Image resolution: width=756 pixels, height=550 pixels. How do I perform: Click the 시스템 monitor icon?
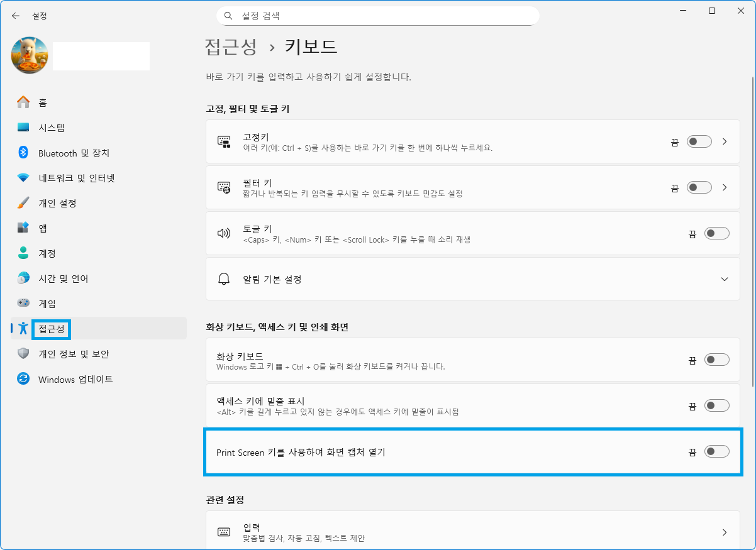(23, 128)
